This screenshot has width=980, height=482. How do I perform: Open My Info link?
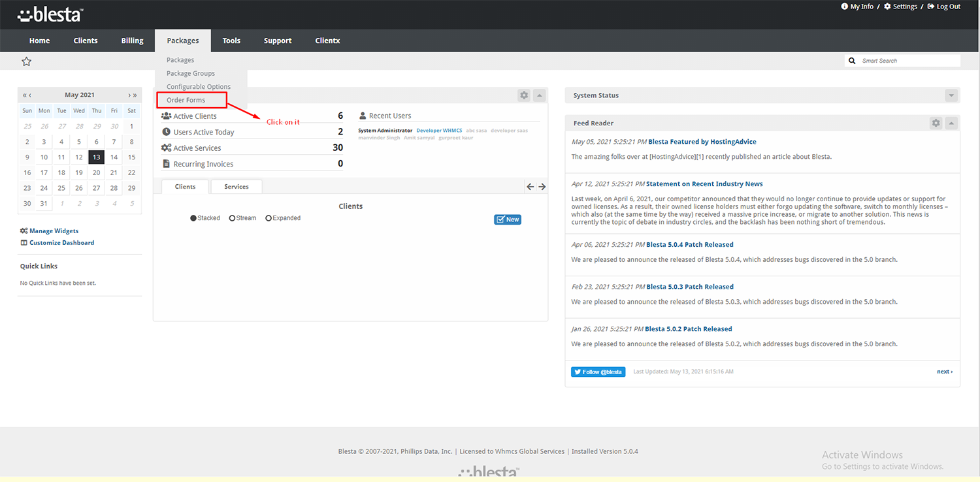point(857,7)
